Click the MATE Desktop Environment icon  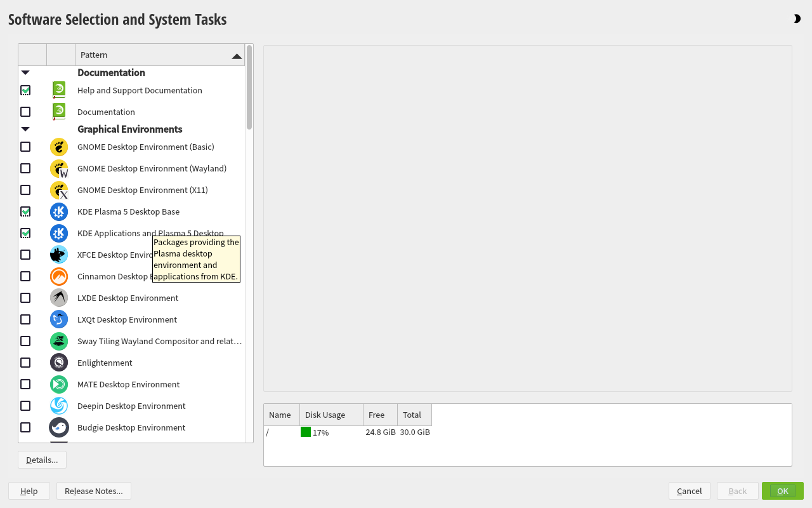pyautogui.click(x=59, y=384)
